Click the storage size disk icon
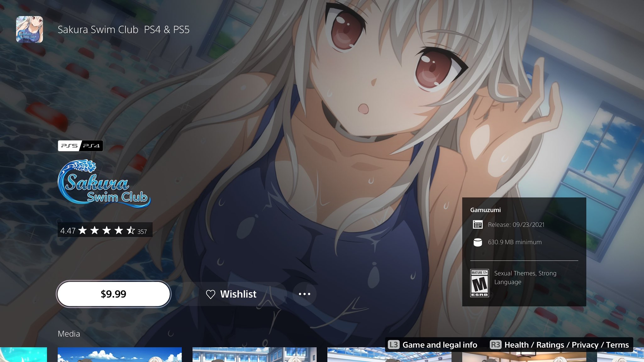Viewport: 644px width, 362px height. (478, 242)
